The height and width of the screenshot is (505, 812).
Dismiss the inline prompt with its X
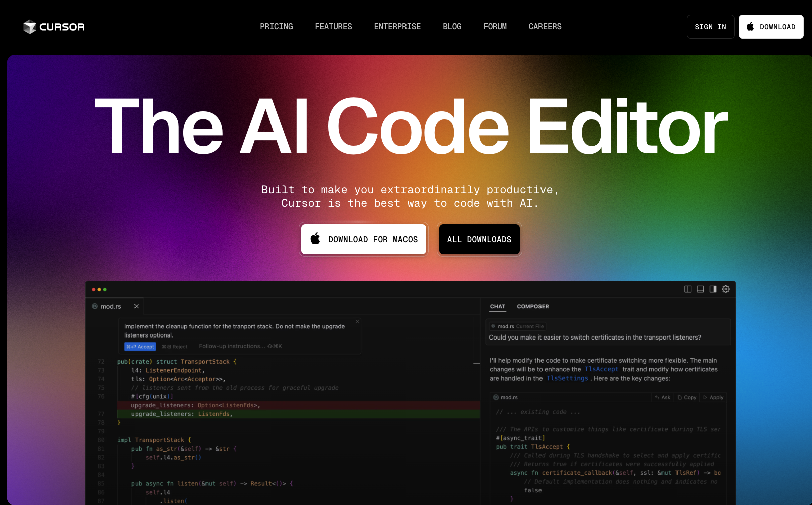point(357,321)
